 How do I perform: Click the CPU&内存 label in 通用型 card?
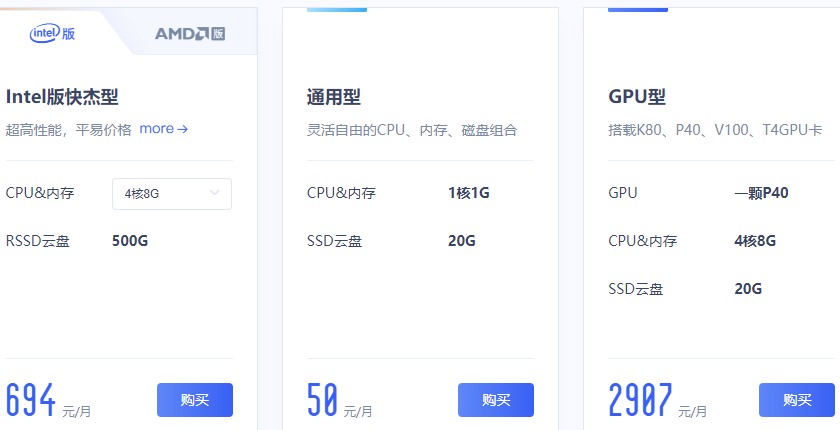pyautogui.click(x=341, y=193)
